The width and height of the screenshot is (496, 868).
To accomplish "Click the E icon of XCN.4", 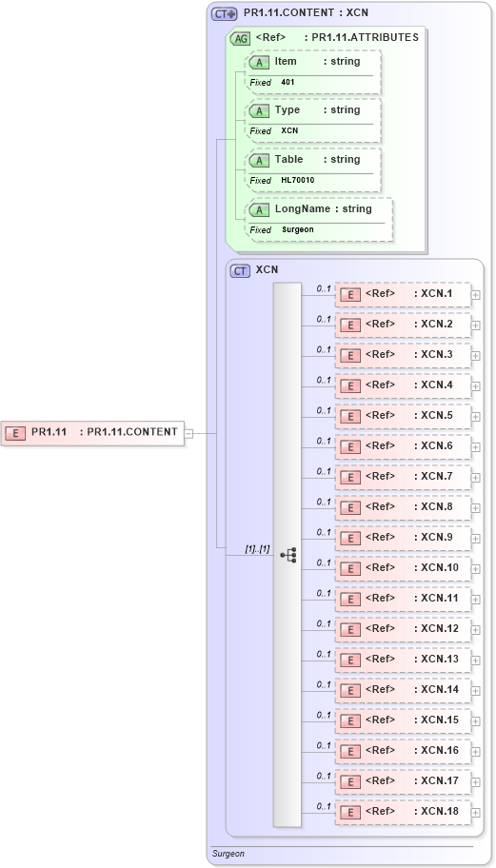I will 349,386.
